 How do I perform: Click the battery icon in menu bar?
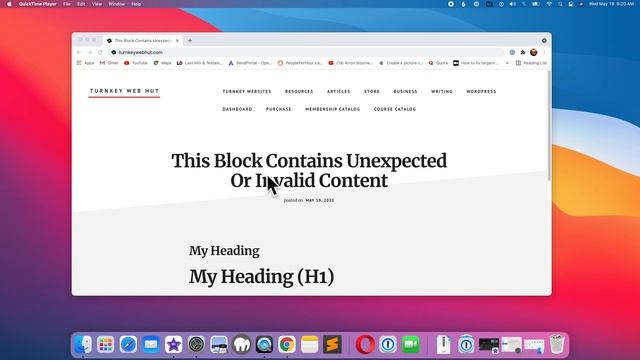[x=536, y=4]
